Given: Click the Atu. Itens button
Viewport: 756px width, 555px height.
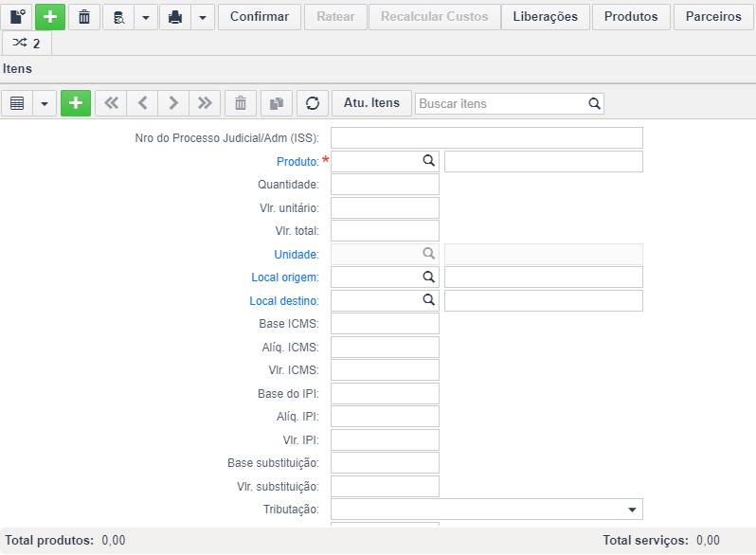Looking at the screenshot, I should pyautogui.click(x=371, y=103).
